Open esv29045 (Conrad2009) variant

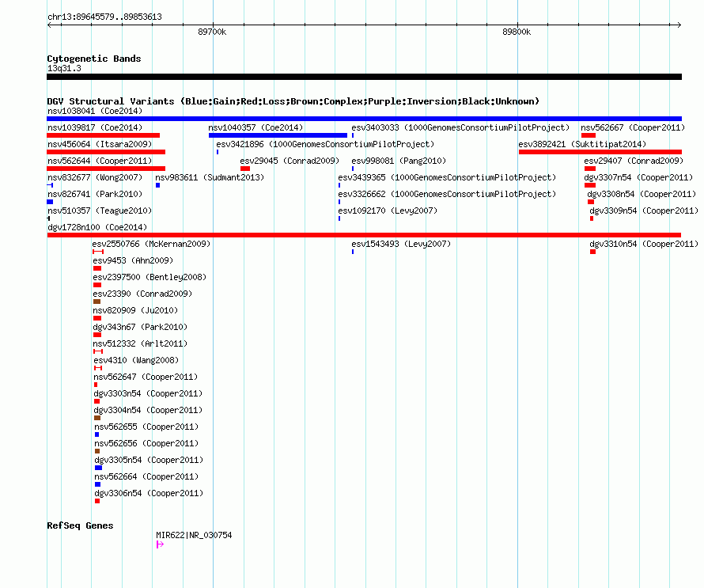290,161
